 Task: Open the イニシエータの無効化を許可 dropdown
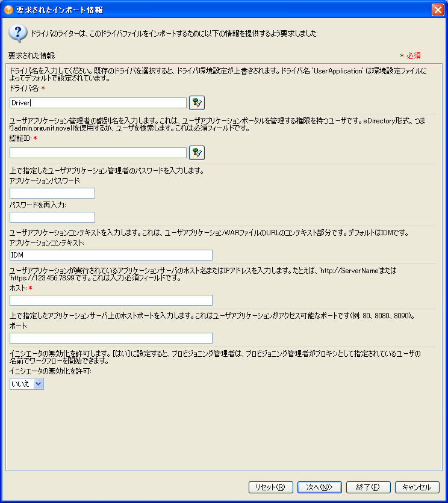coord(26,384)
